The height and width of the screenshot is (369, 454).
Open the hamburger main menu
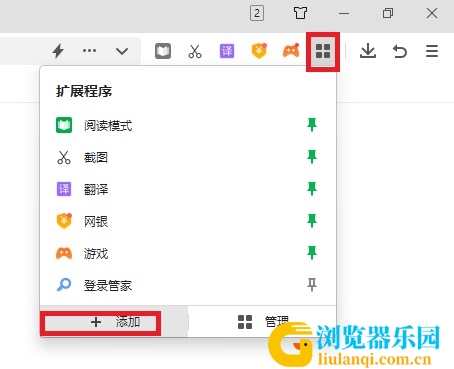coord(432,51)
